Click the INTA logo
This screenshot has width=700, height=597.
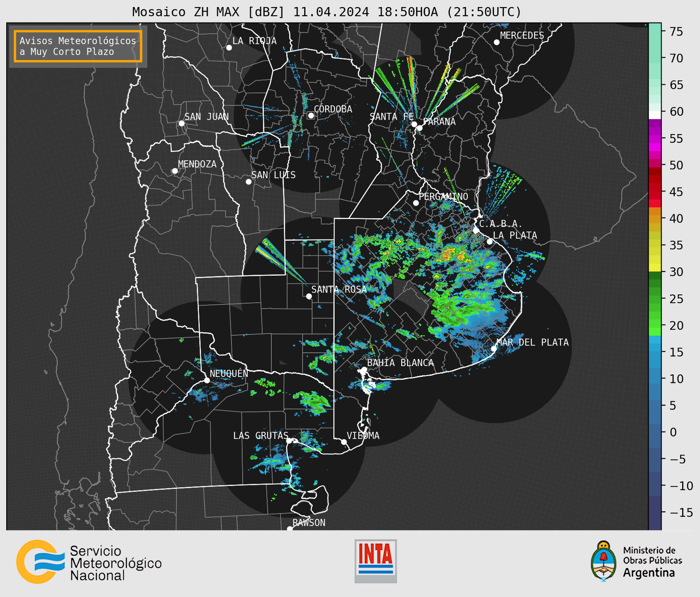pos(376,561)
